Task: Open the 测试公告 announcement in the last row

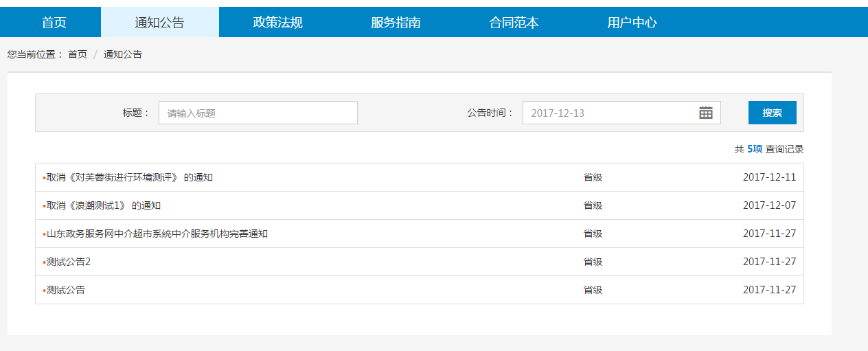Action: 66,290
